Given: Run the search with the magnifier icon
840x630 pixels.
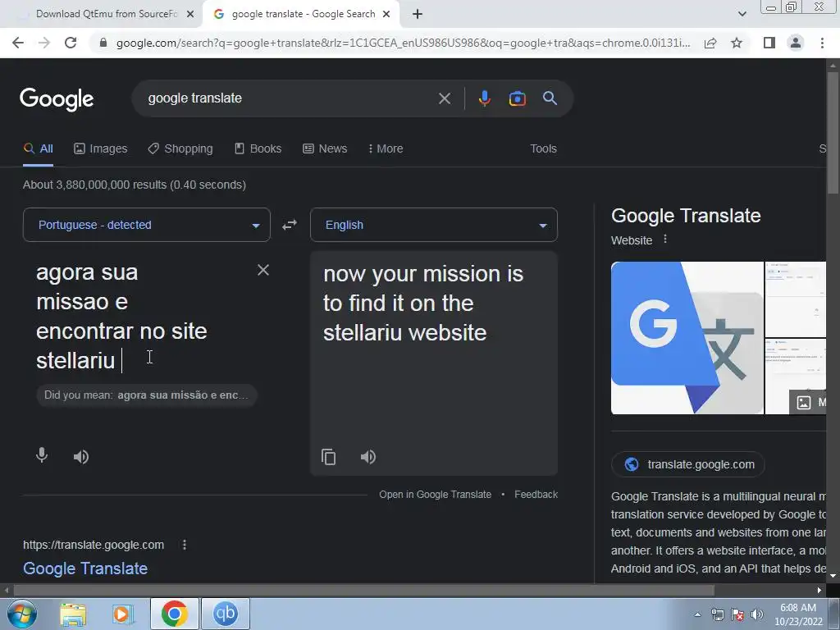Looking at the screenshot, I should (x=550, y=98).
